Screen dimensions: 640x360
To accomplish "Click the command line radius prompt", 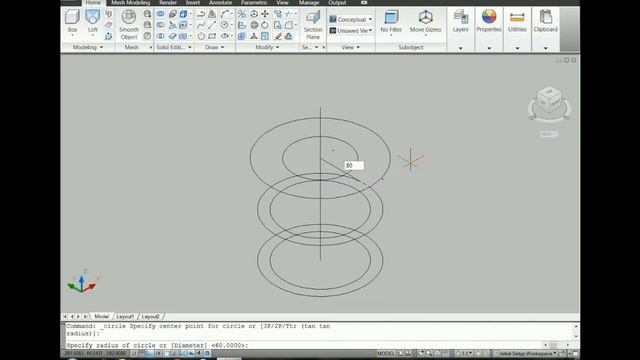I will 157,345.
